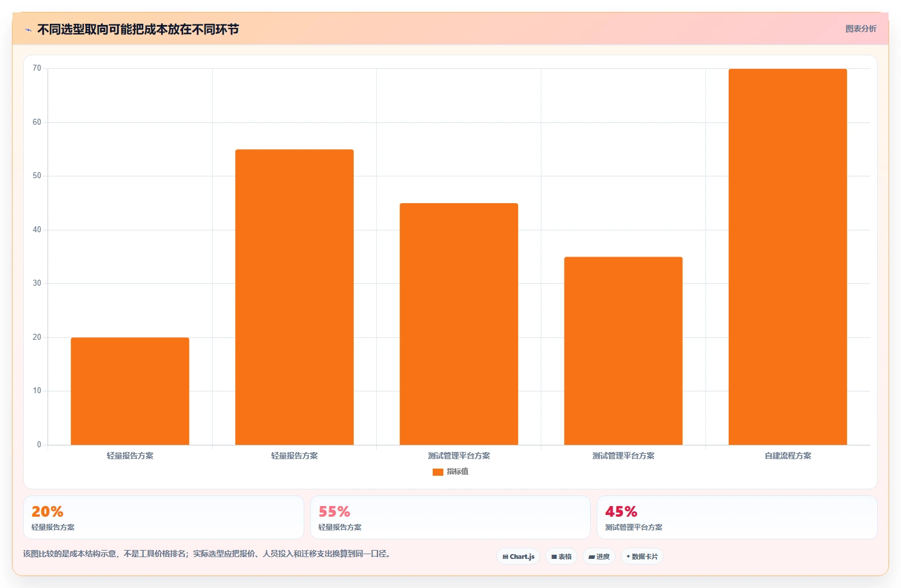Image resolution: width=901 pixels, height=588 pixels.
Task: Click the y-axis label 10
Action: [37, 391]
